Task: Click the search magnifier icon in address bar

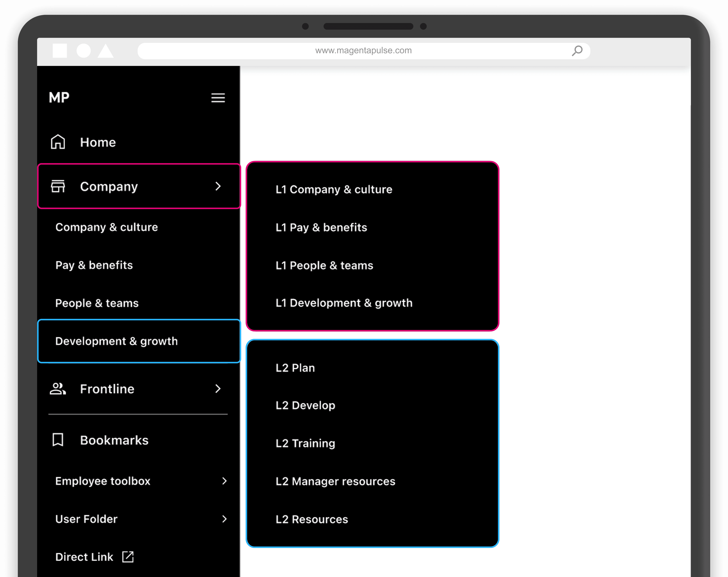Action: [577, 51]
